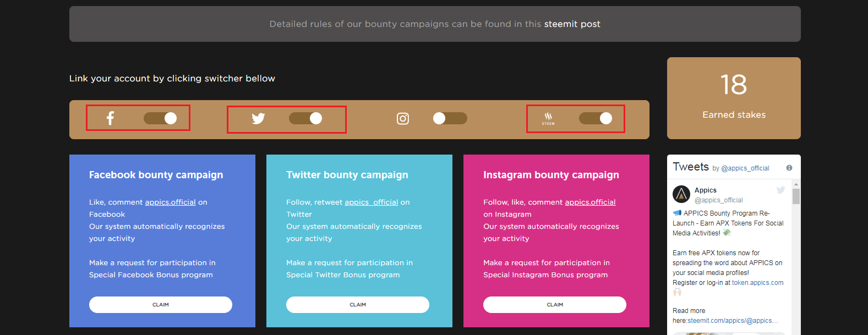
Task: Open the @appics_official handle in Tweets header
Action: (x=745, y=168)
